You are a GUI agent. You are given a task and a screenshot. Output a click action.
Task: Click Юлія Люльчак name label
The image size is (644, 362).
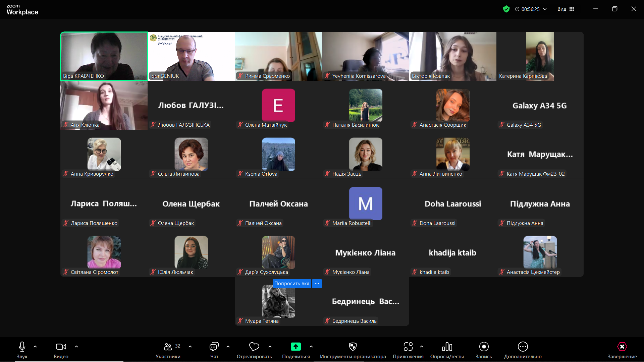[x=175, y=272]
